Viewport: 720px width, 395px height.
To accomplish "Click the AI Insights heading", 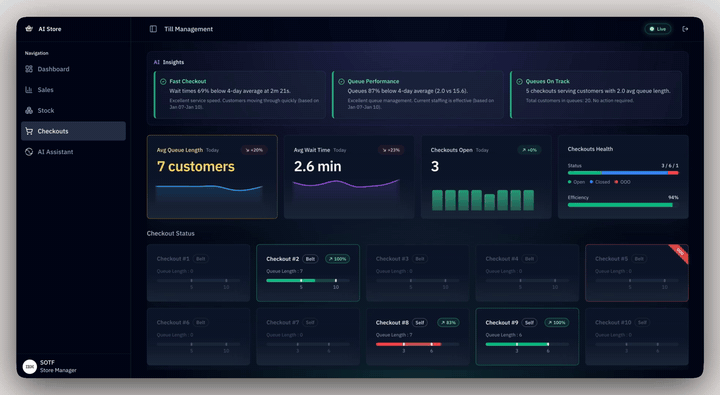I will (x=169, y=62).
